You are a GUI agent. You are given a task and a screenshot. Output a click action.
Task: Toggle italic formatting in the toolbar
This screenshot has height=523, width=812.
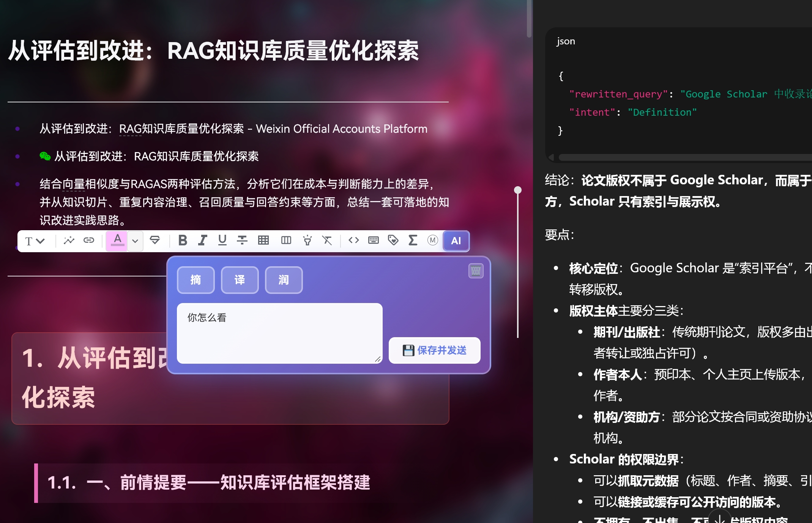point(203,240)
